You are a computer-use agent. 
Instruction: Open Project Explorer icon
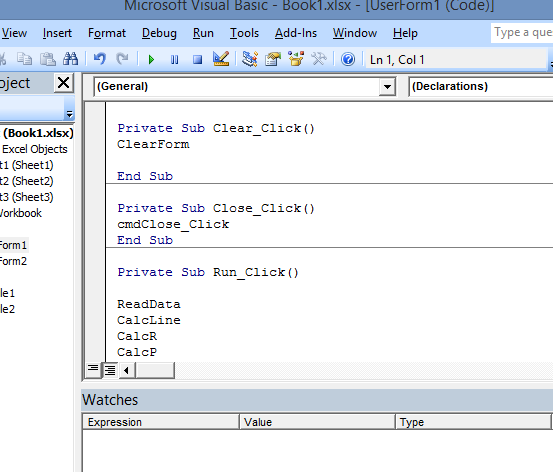(250, 59)
